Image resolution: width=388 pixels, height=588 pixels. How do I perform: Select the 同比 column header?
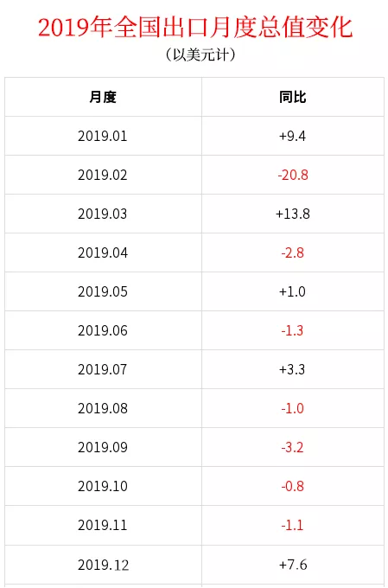(x=292, y=97)
